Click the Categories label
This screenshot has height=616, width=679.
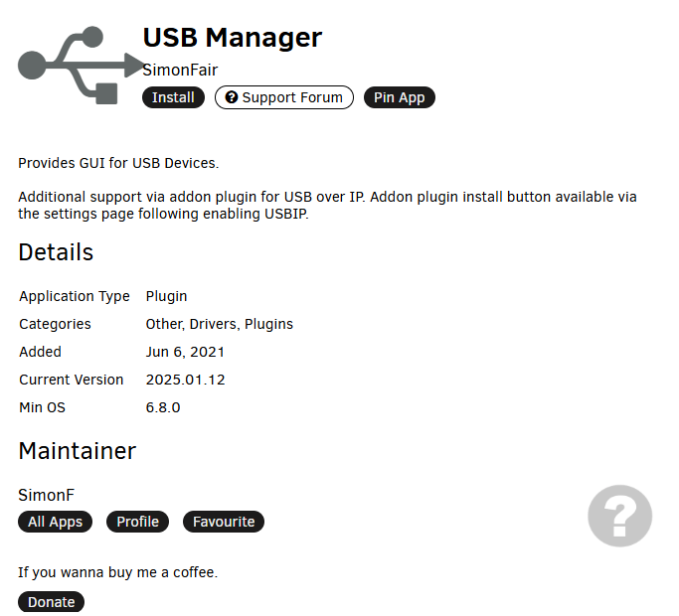55,324
